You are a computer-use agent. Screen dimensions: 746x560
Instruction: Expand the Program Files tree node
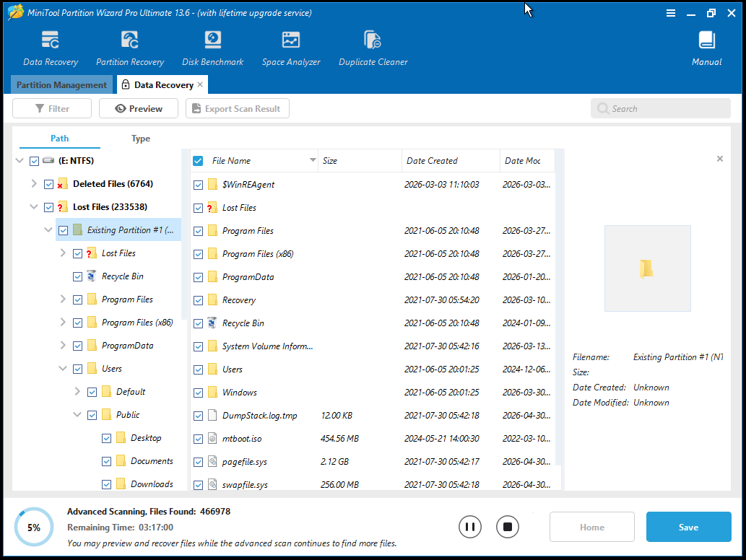click(x=63, y=299)
